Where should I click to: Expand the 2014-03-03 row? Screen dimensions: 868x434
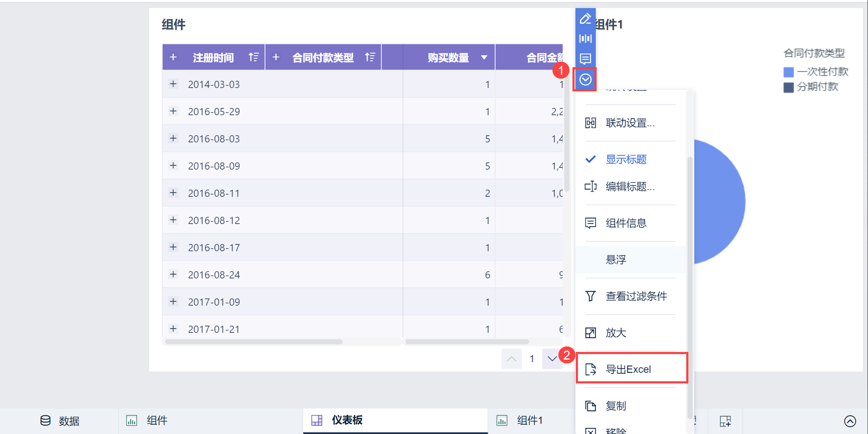(x=173, y=84)
